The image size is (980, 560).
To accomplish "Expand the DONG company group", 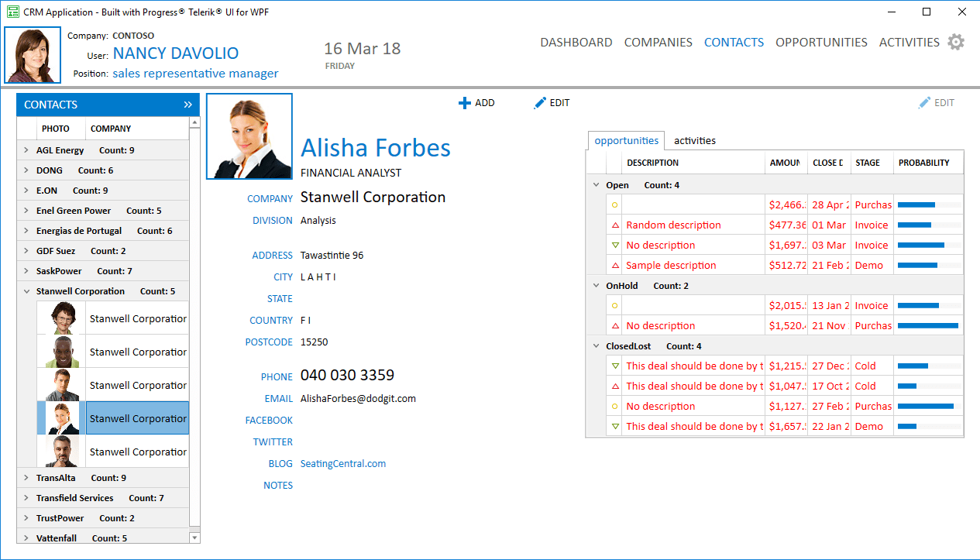I will [x=26, y=170].
